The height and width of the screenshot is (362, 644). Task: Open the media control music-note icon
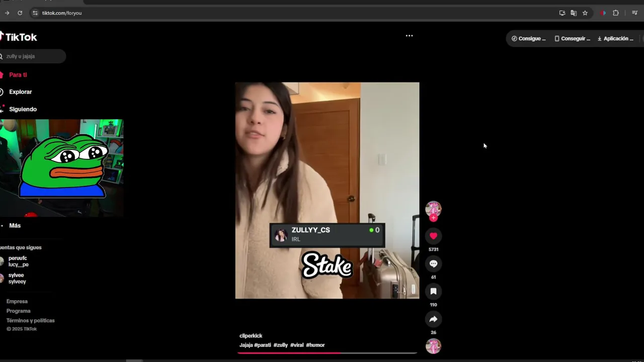coord(634,13)
